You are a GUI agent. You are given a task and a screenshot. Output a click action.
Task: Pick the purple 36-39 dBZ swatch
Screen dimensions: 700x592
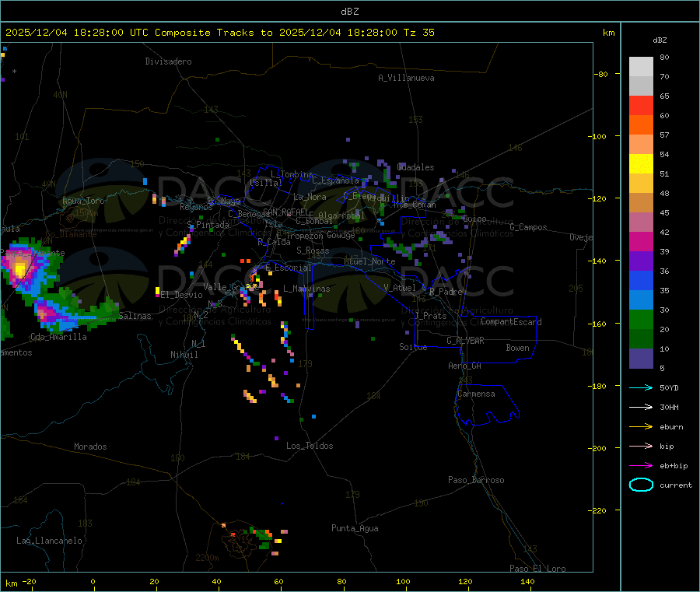point(641,261)
